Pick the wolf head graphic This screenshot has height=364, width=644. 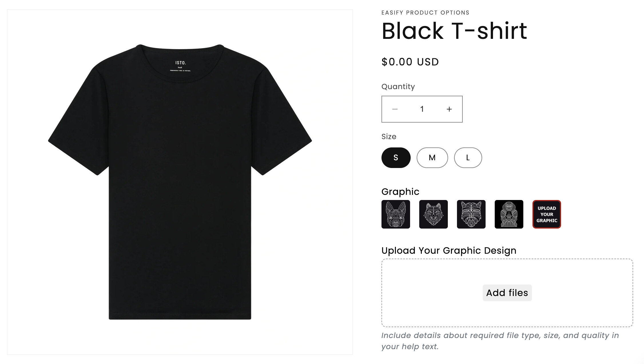[434, 214]
